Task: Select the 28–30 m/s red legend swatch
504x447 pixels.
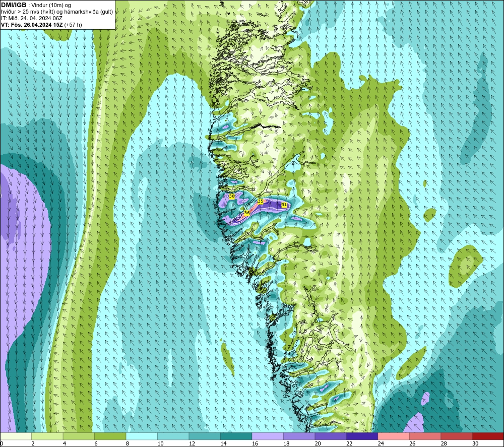Action: pos(457,436)
